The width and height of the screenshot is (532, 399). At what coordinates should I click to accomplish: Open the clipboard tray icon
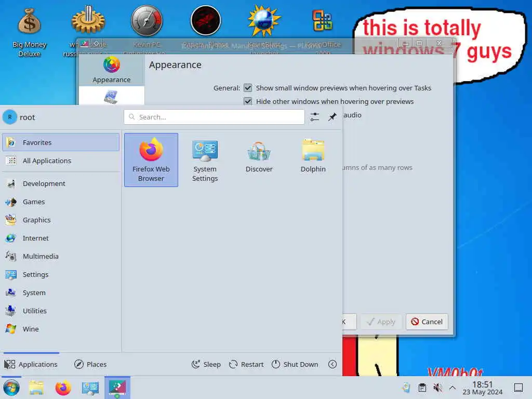pos(422,388)
